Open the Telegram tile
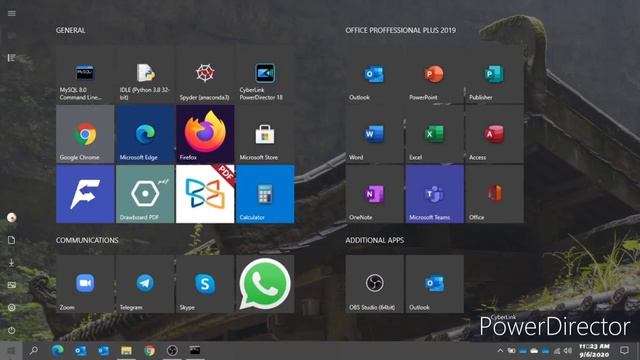This screenshot has width=640, height=360. pyautogui.click(x=145, y=284)
